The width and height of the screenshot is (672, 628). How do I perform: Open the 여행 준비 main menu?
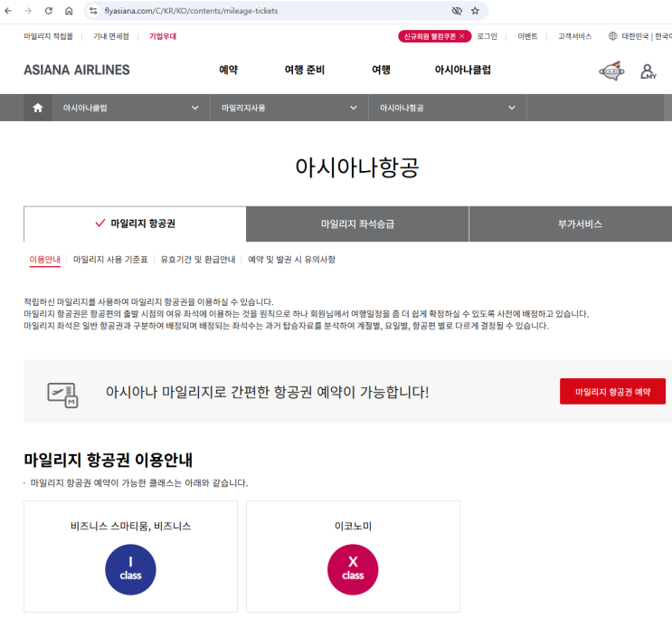point(305,70)
